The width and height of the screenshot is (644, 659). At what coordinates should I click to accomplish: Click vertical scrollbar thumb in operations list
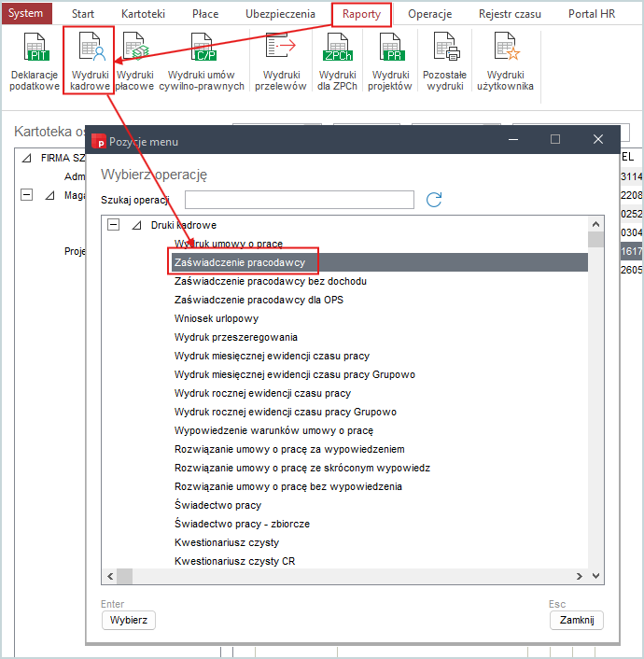[x=595, y=240]
